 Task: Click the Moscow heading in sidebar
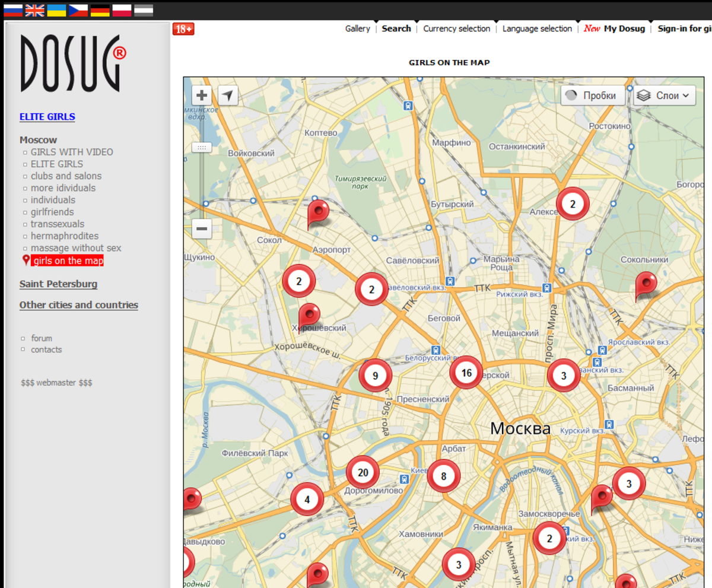pos(38,140)
